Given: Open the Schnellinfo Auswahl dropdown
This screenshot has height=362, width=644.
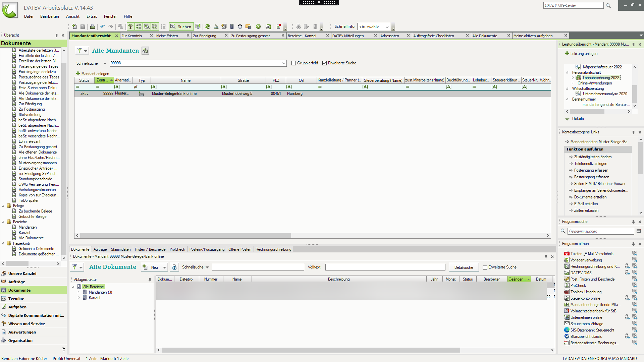Looking at the screenshot, I should point(387,27).
